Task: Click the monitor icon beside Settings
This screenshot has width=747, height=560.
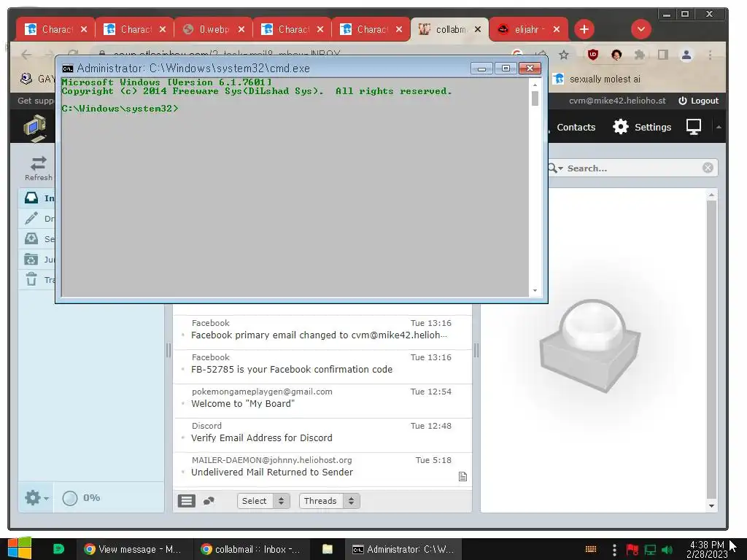Action: (x=694, y=127)
